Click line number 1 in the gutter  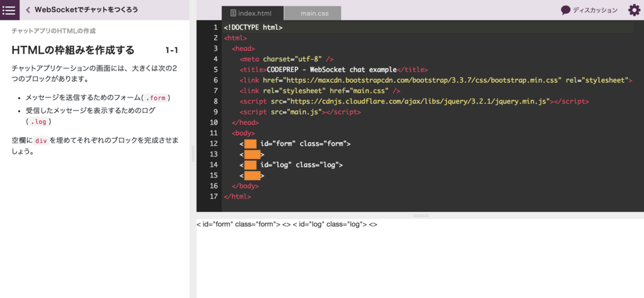click(216, 28)
